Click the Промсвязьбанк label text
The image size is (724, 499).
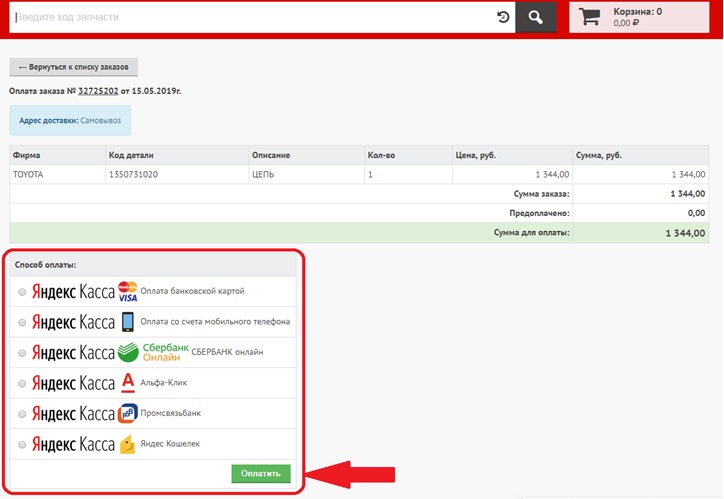coord(171,413)
